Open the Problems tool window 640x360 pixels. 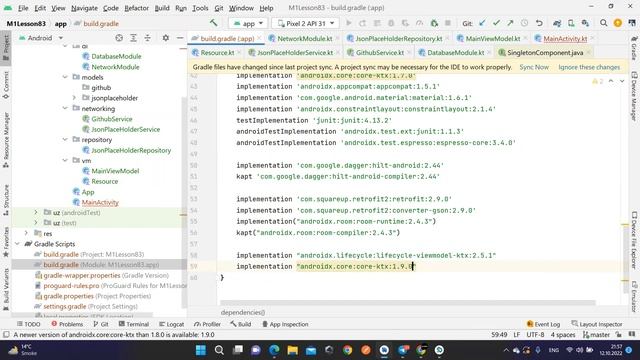tap(67, 324)
